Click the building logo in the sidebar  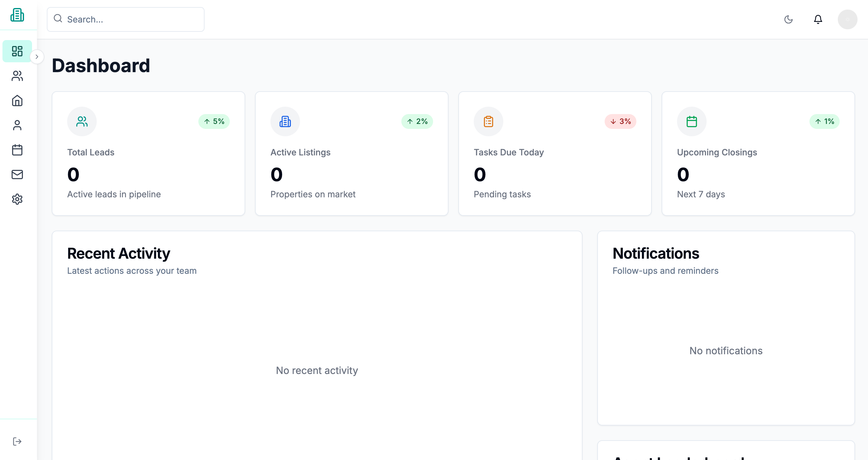(17, 15)
